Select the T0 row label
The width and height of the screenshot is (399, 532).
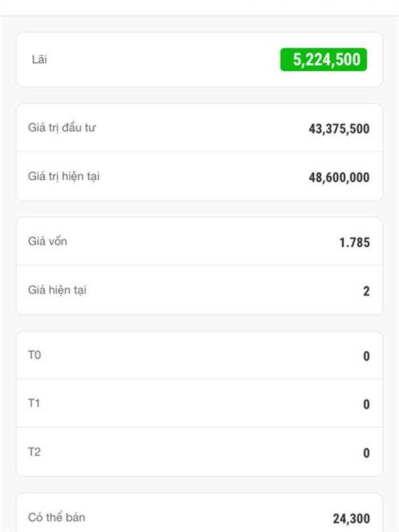pos(35,355)
